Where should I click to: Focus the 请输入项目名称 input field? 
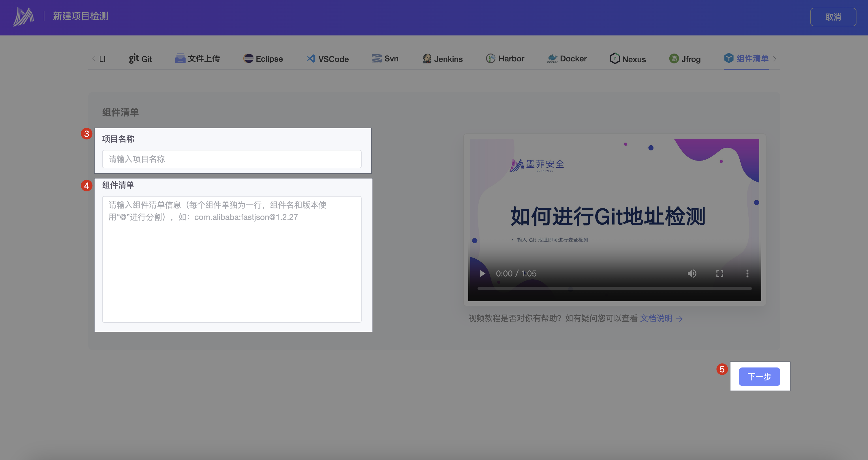tap(232, 159)
